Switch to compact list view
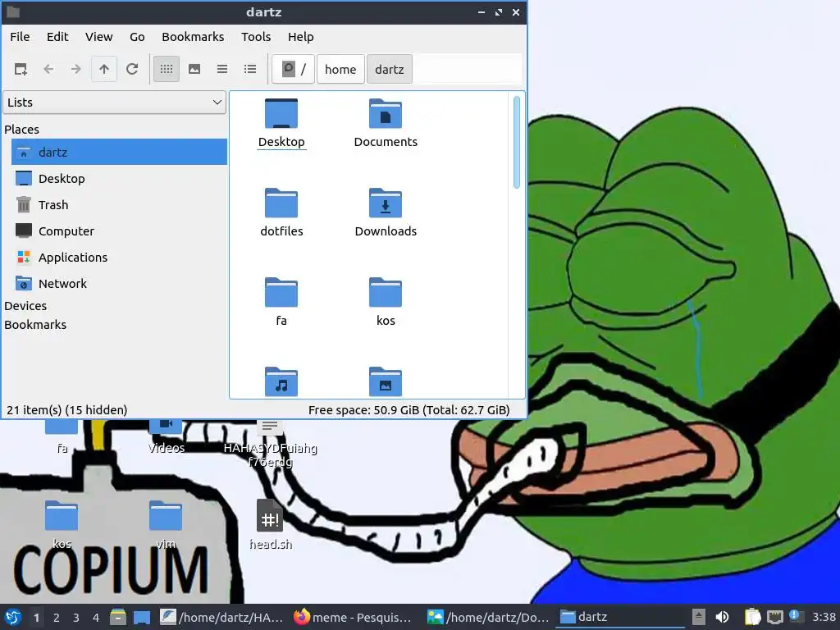Screen dimensions: 840x630 (x=222, y=69)
